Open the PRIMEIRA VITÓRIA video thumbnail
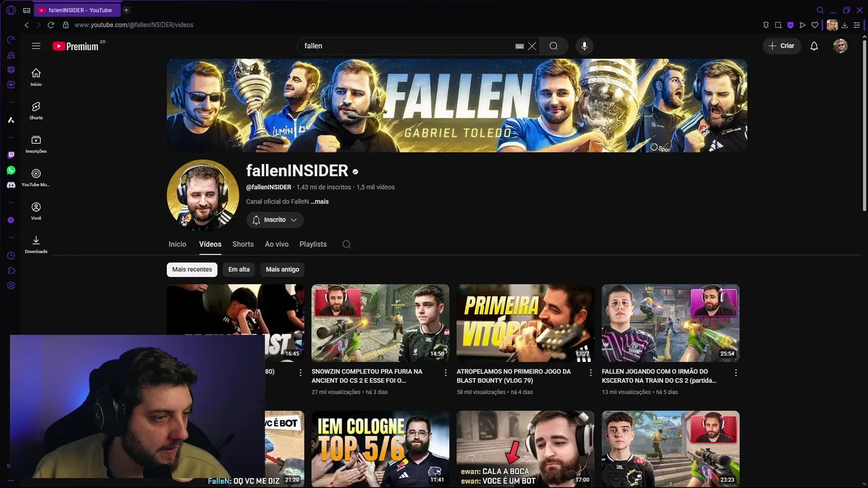 pyautogui.click(x=526, y=323)
